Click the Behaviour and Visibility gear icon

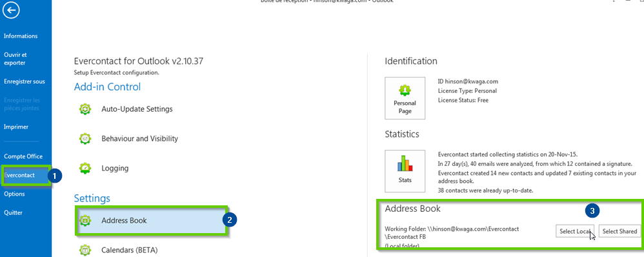[85, 139]
